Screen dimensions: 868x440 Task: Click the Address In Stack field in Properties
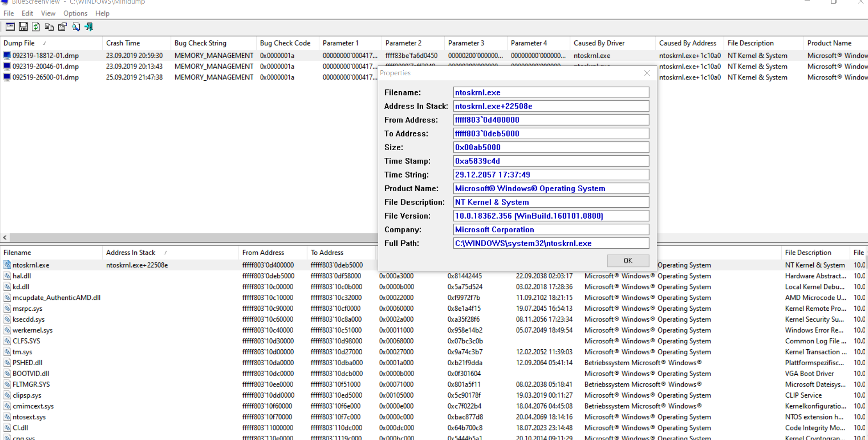point(551,106)
